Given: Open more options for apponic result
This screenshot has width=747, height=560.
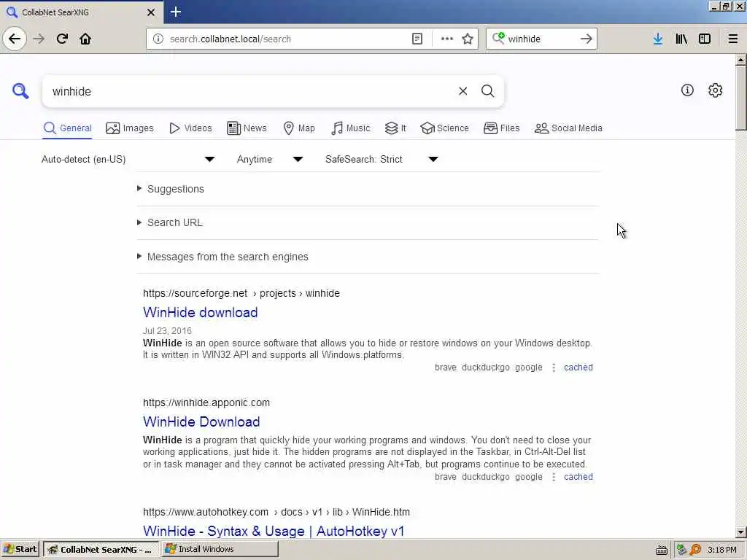Looking at the screenshot, I should [x=554, y=477].
